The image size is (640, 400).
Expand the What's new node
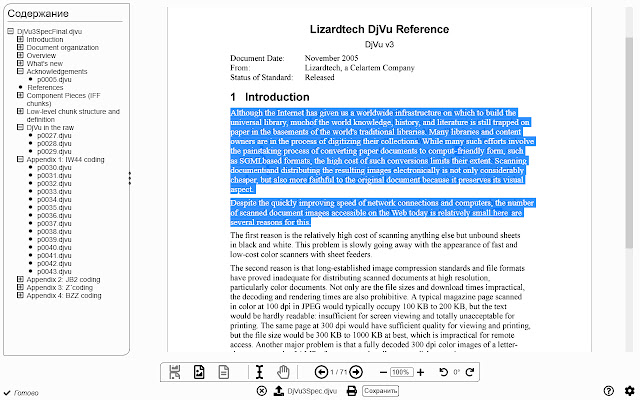click(20, 63)
